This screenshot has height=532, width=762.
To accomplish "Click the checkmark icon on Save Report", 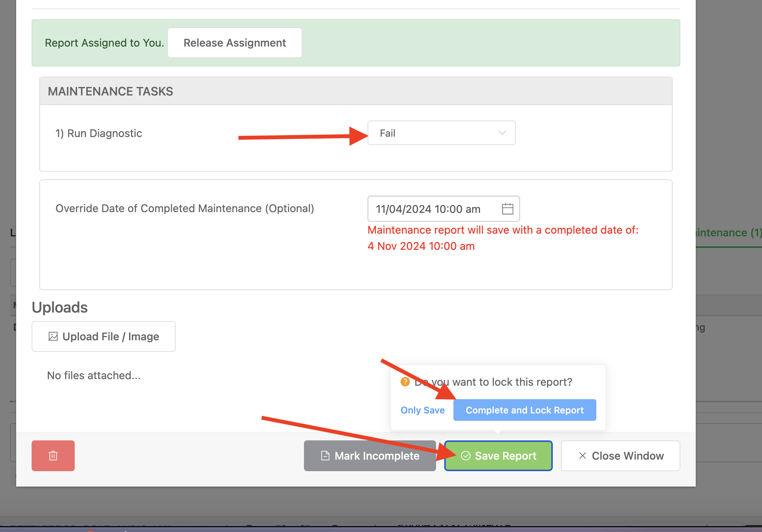I will click(x=466, y=455).
